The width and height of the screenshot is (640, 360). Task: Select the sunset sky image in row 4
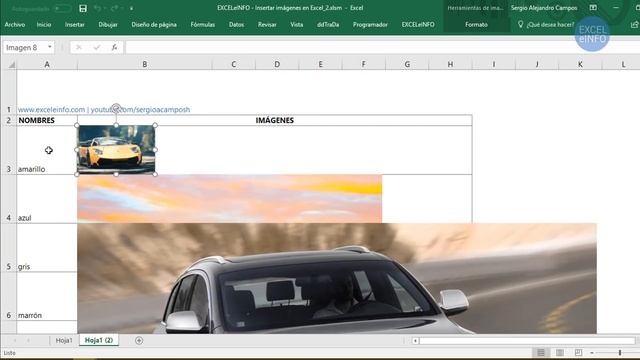click(229, 199)
